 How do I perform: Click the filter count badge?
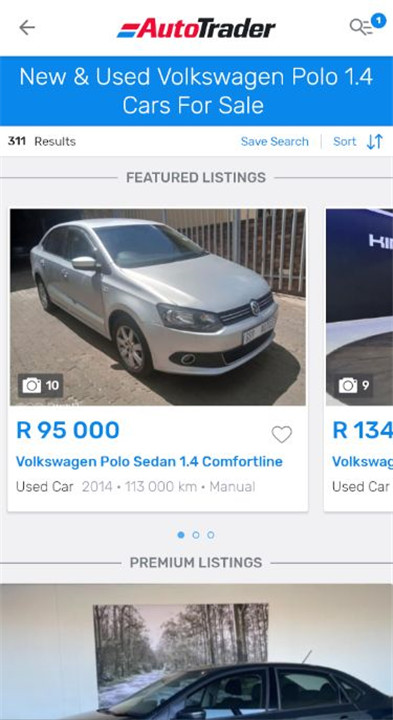click(x=379, y=21)
